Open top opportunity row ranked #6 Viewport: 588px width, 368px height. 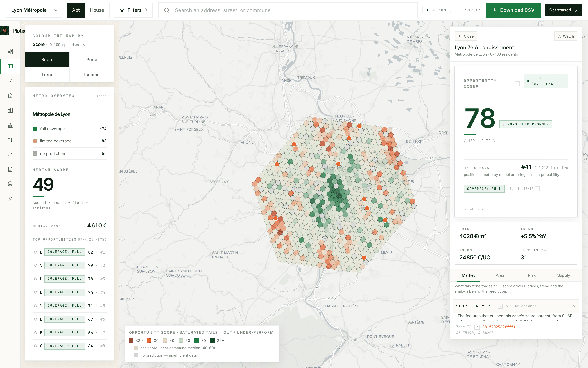69,319
